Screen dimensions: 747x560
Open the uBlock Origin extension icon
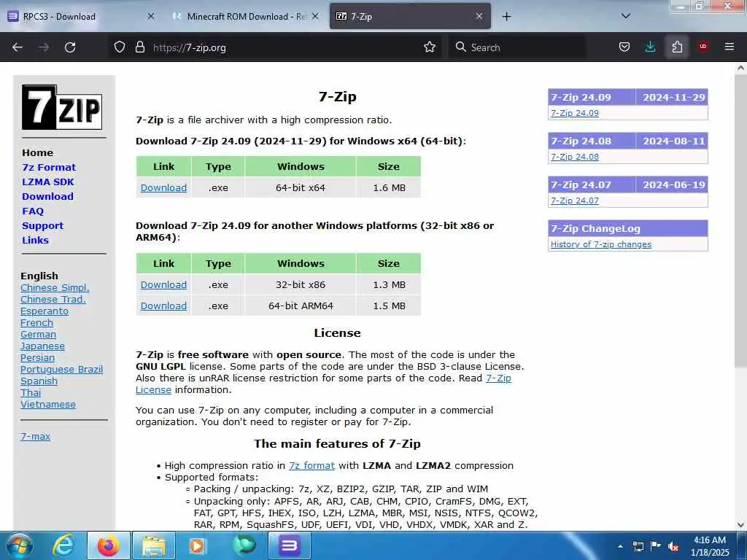pyautogui.click(x=703, y=47)
